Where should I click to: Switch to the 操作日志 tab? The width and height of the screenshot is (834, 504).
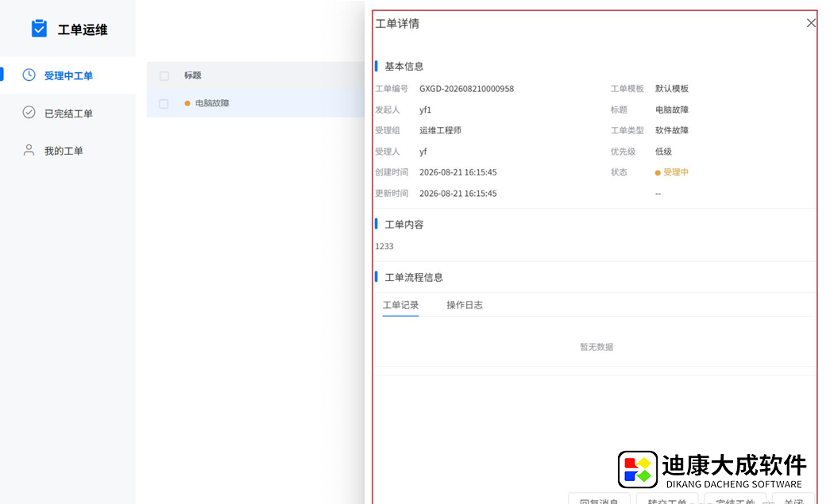465,305
